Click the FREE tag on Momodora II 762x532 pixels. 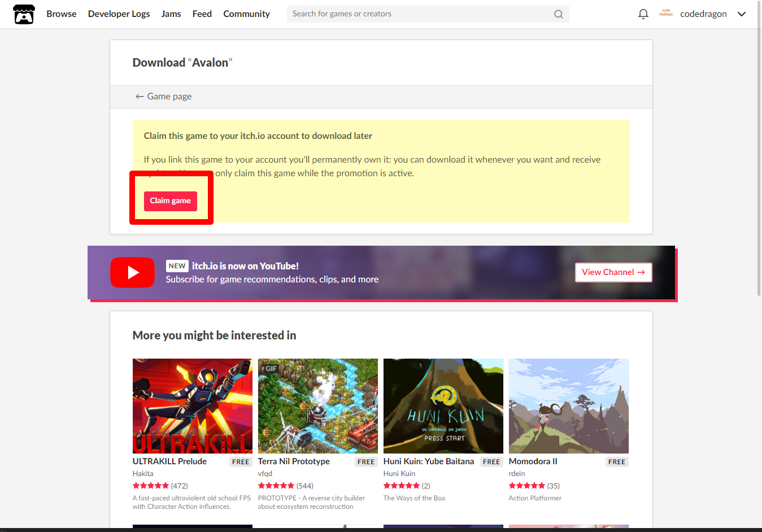[617, 462]
